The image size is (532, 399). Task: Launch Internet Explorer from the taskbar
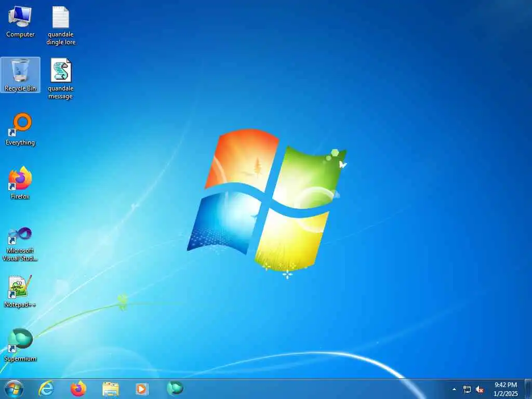coord(46,389)
